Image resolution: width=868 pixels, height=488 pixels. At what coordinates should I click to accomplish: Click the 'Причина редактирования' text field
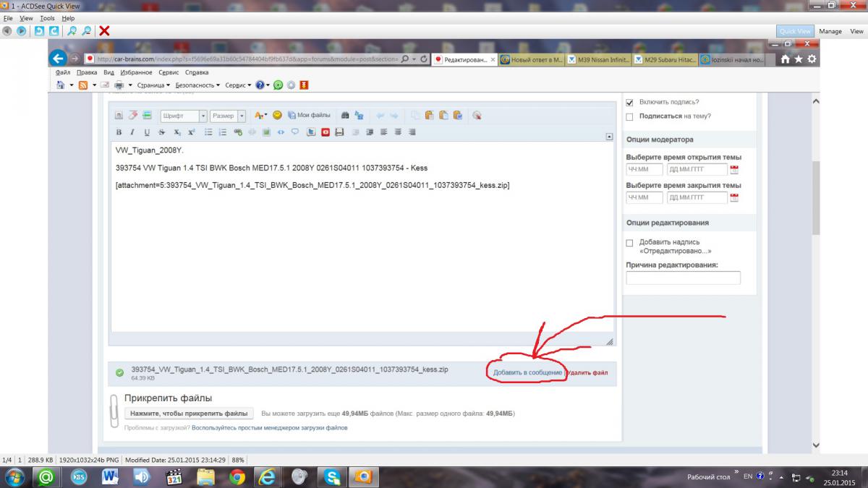(x=683, y=278)
